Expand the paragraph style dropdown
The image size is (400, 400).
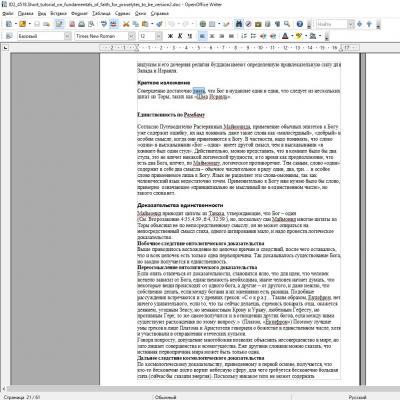67,36
